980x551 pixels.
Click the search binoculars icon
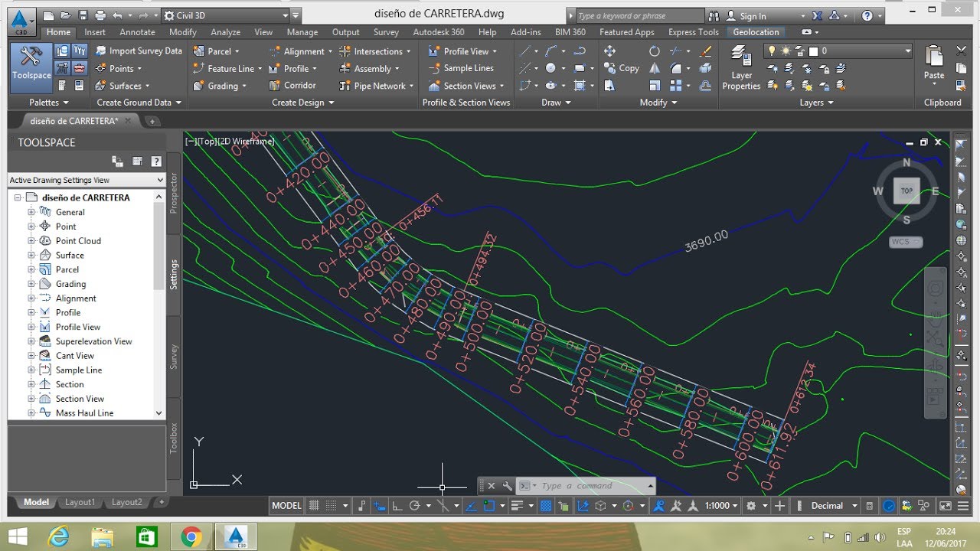(714, 15)
